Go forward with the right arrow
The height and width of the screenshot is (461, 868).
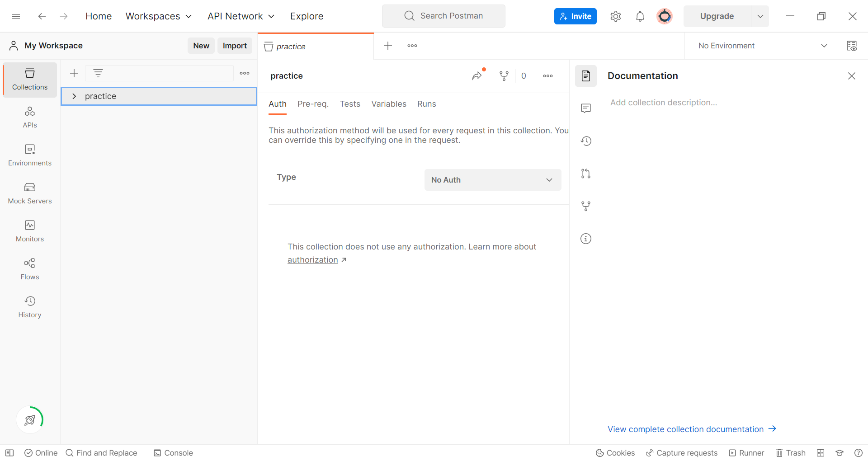64,16
